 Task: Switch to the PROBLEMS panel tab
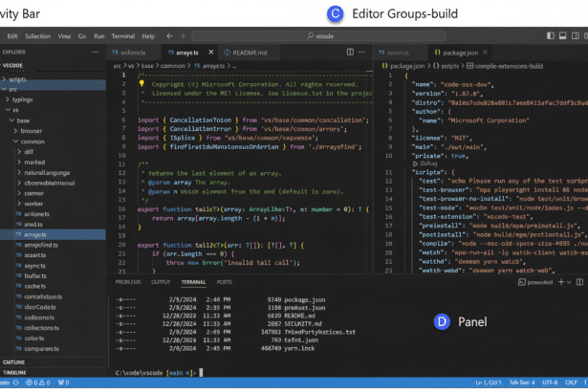pos(128,282)
